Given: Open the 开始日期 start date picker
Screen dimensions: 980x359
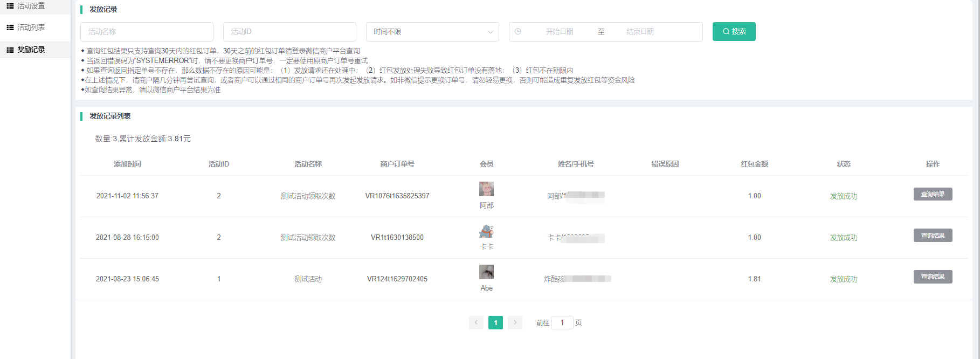Looking at the screenshot, I should (x=559, y=32).
